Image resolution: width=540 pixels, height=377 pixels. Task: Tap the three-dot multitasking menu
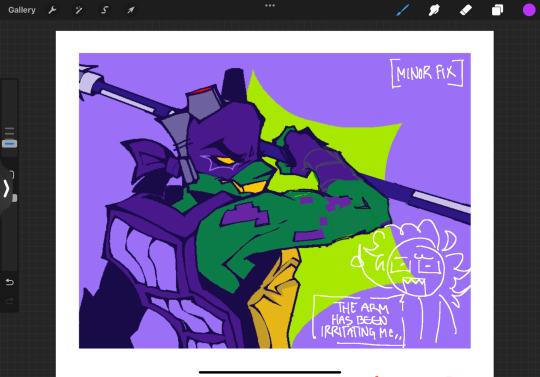(x=270, y=6)
